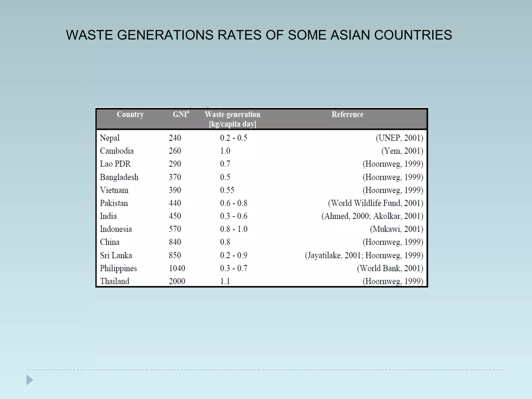The height and width of the screenshot is (399, 532).
Task: Select the Cambodia country cell
Action: (117, 151)
